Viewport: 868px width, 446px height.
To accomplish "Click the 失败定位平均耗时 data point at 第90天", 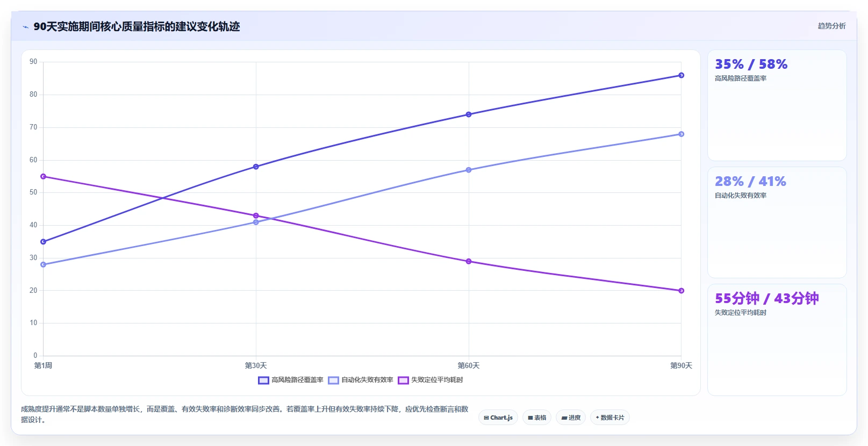I will [x=681, y=291].
